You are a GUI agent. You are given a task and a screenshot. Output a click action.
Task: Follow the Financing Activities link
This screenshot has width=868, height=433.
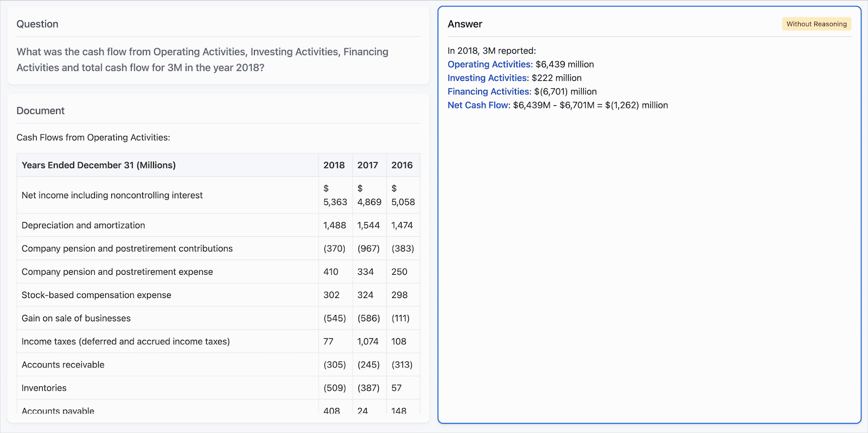click(488, 92)
